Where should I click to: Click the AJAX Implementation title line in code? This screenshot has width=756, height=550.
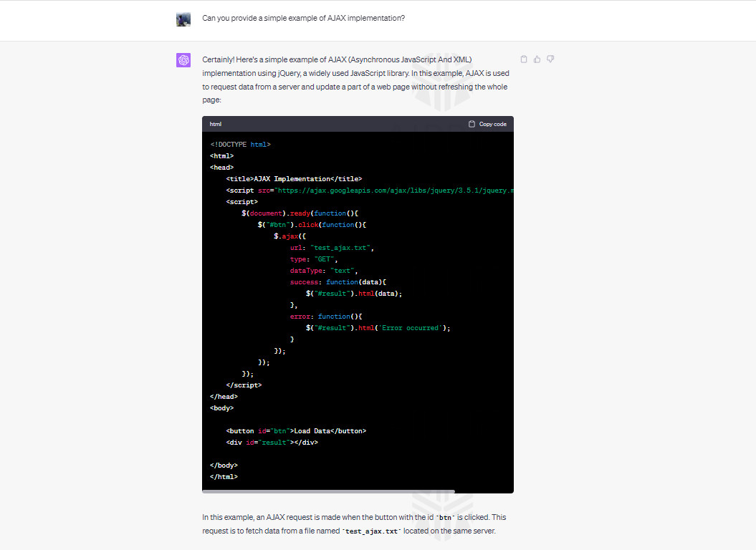point(295,178)
